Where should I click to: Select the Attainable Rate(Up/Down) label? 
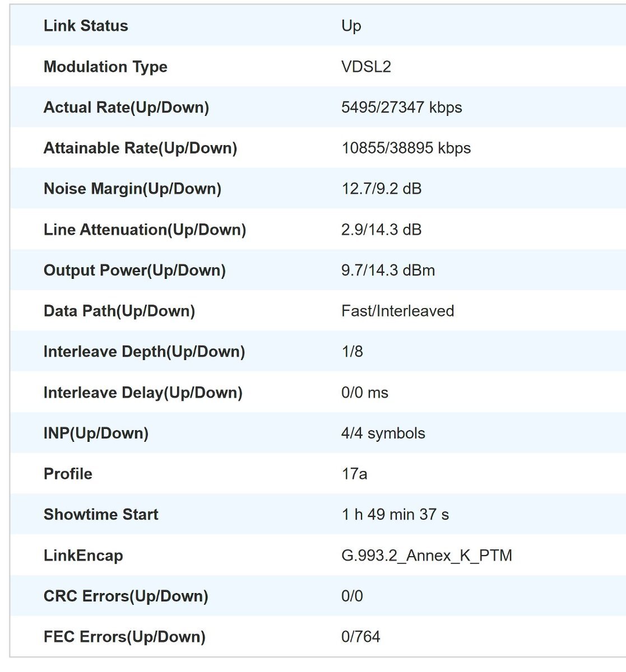pyautogui.click(x=140, y=148)
